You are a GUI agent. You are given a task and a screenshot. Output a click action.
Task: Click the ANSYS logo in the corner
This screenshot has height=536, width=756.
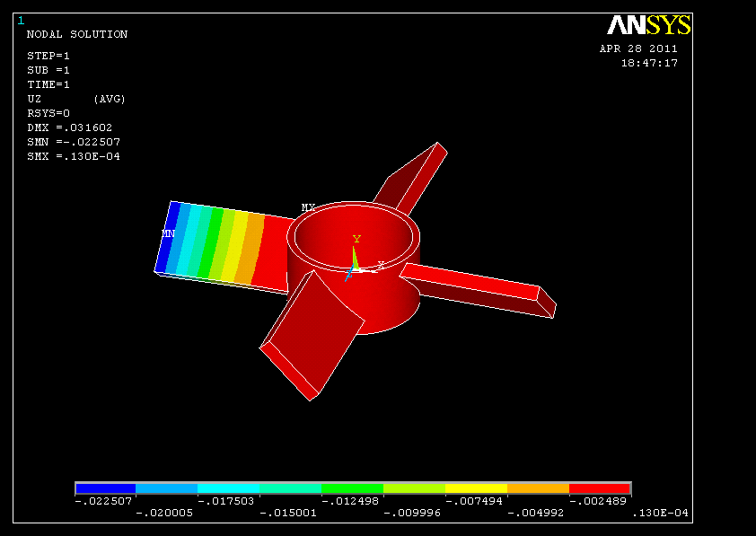[648, 25]
